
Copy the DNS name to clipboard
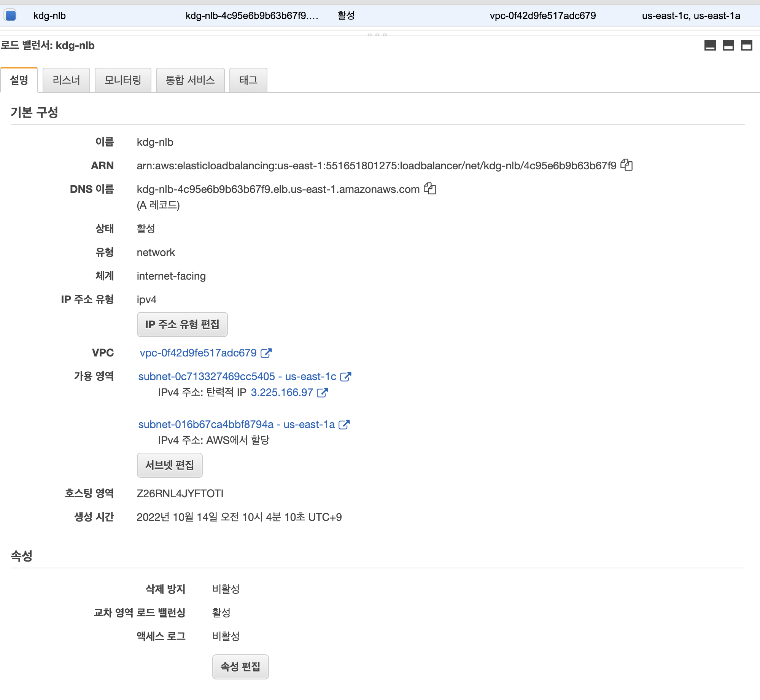[430, 189]
